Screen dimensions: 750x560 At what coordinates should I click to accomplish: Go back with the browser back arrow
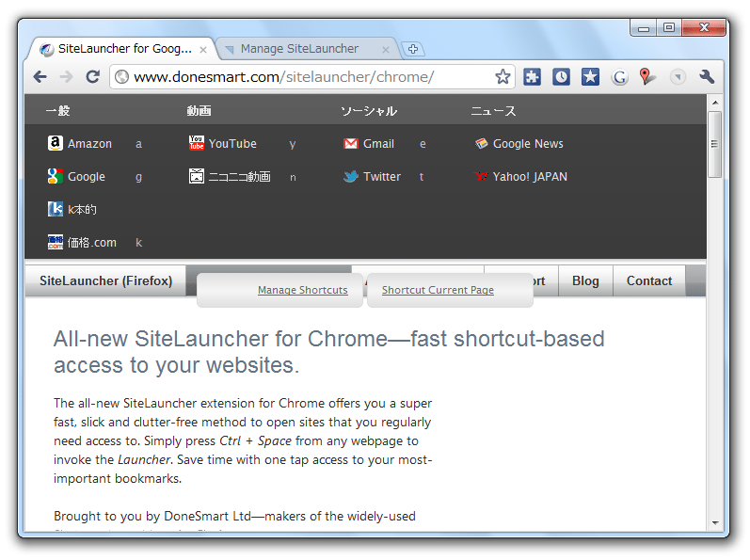pyautogui.click(x=40, y=76)
